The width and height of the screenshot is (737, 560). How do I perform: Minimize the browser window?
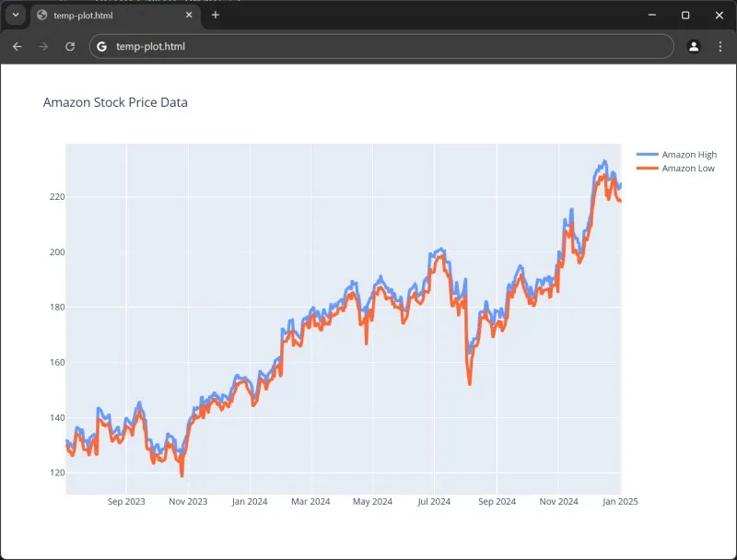(652, 15)
